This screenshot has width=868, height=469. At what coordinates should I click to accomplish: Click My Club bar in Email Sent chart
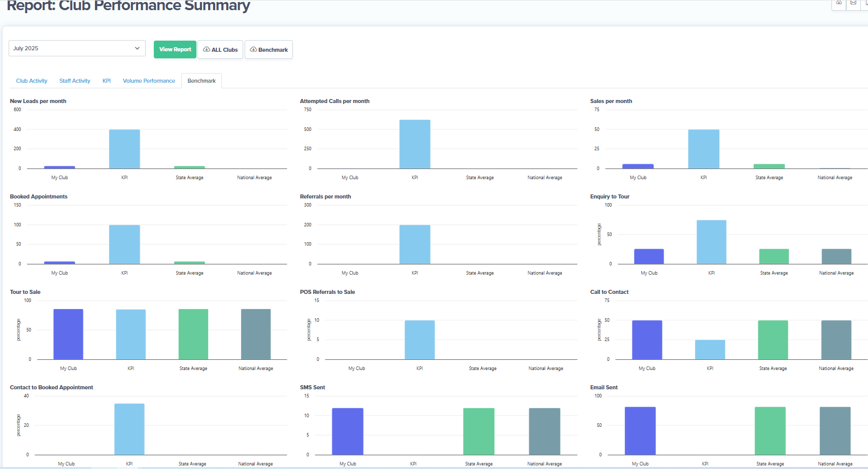[640, 431]
